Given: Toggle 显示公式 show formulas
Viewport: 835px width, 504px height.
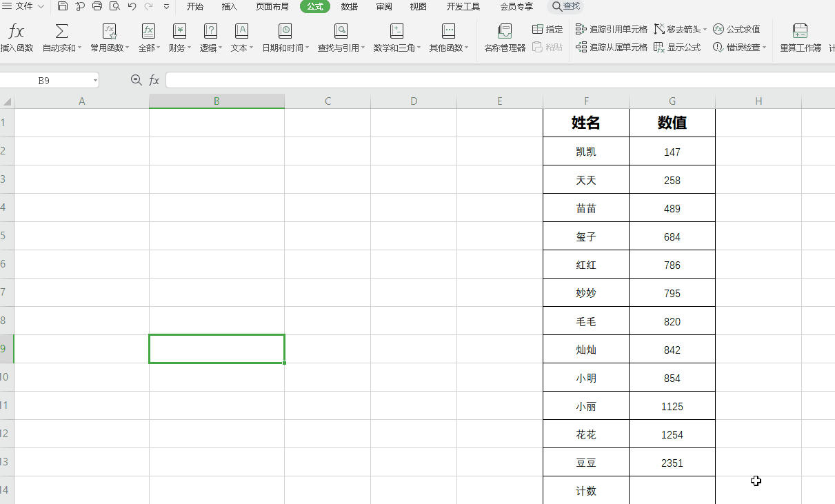Looking at the screenshot, I should click(677, 47).
